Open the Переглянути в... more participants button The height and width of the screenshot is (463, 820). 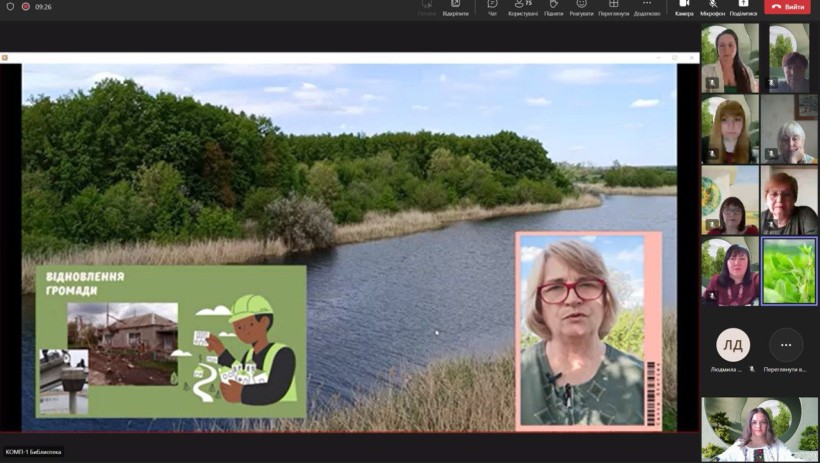[785, 345]
